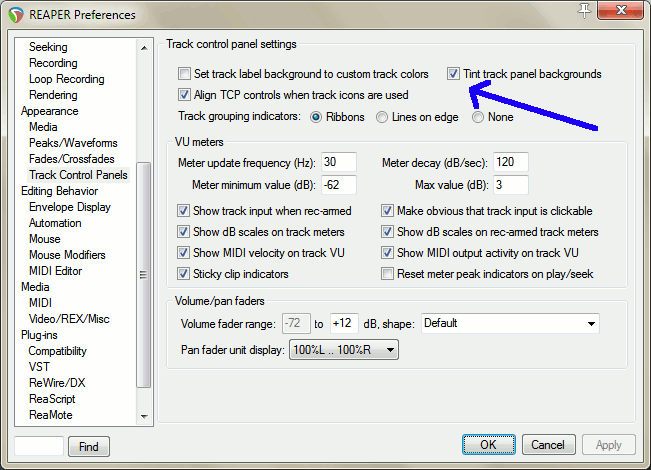Image resolution: width=651 pixels, height=470 pixels.
Task: Open the Recording preferences page
Action: pyautogui.click(x=53, y=63)
